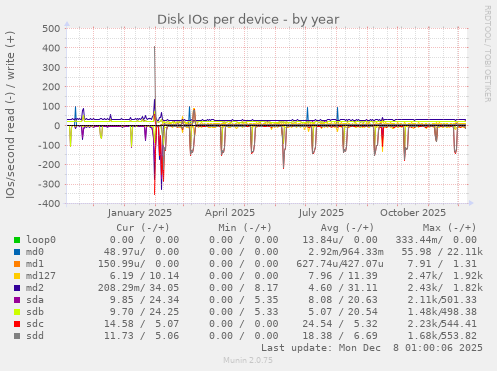Click the 'sdd' legend label
This screenshot has width=497, height=371.
point(35,336)
